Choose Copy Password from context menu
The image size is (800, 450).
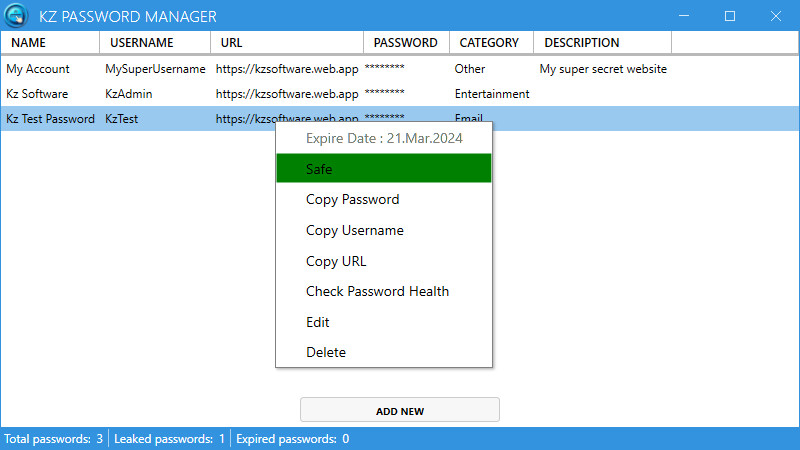click(x=352, y=199)
